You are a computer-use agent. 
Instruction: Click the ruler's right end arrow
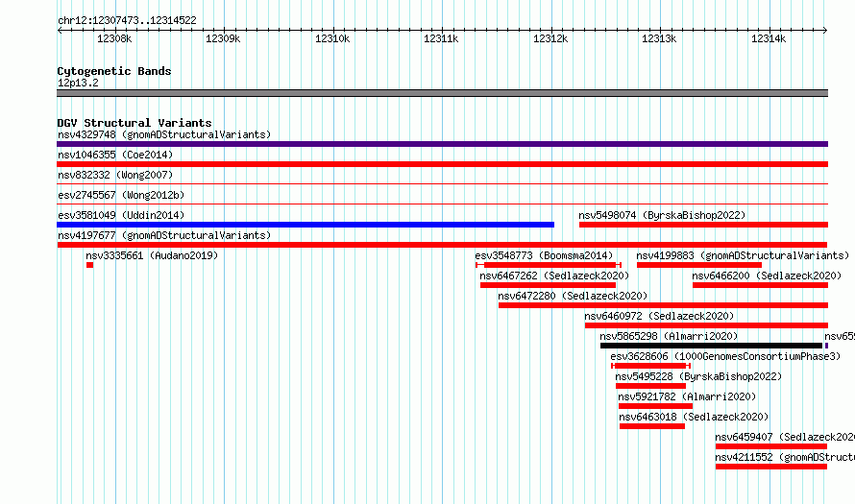pyautogui.click(x=825, y=31)
